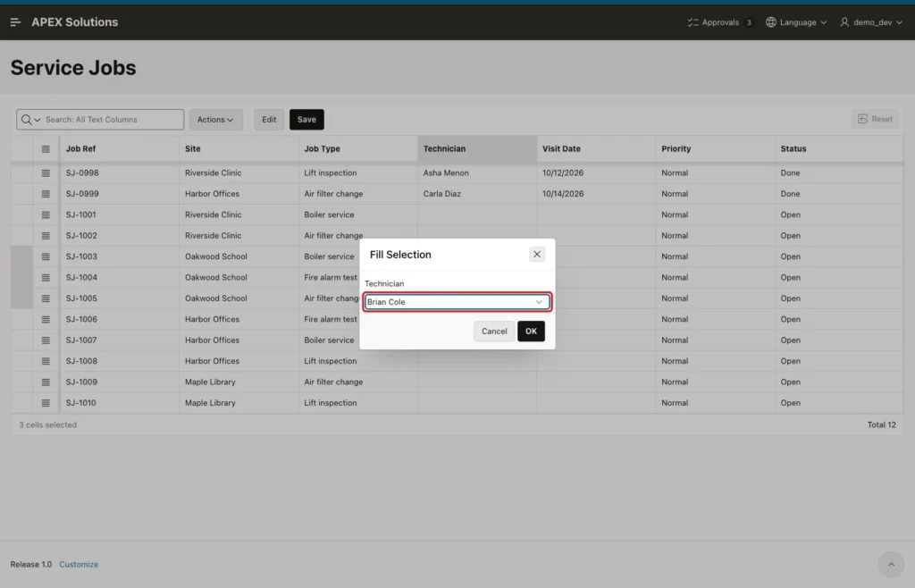Click the 10/12/2026 visit date cell
This screenshot has width=915, height=588.
coord(596,173)
